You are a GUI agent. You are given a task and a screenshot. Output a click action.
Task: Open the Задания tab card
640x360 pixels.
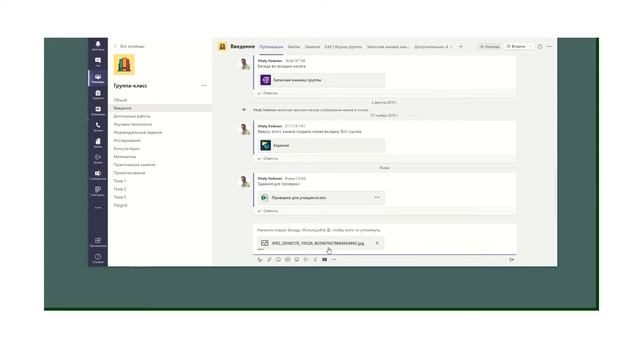(321, 145)
